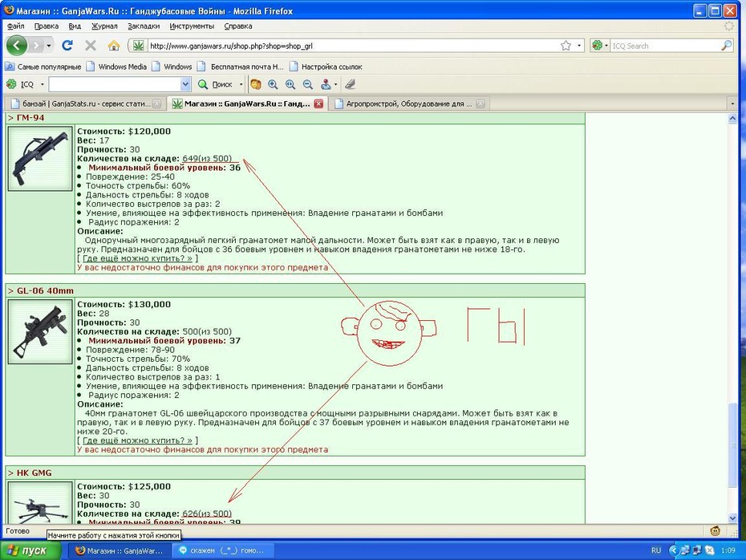The width and height of the screenshot is (746, 560).
Task: Bookmark this page with the star icon
Action: [566, 46]
